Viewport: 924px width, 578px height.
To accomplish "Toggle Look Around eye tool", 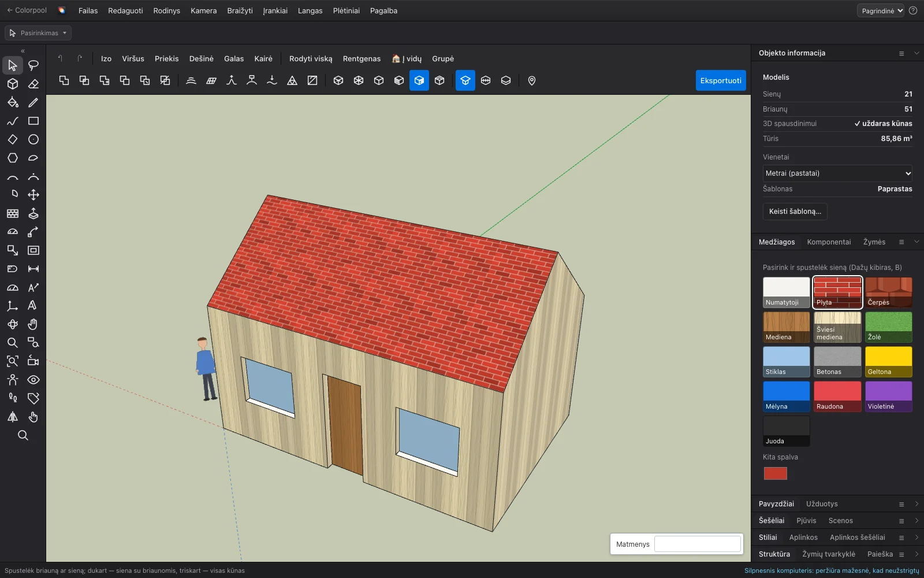I will (x=33, y=380).
